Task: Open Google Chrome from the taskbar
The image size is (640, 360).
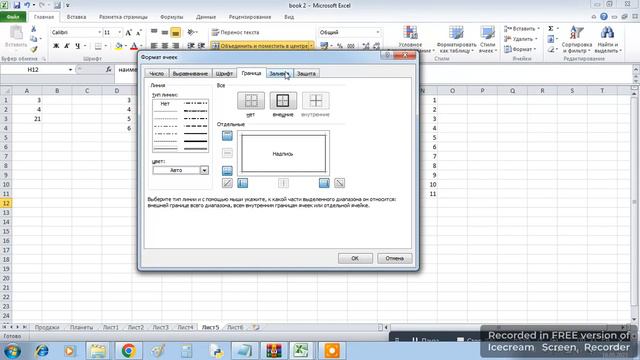Action: click(129, 351)
